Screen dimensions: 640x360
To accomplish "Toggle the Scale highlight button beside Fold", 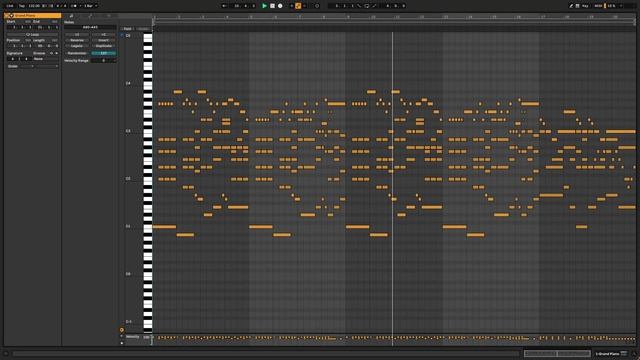I will pos(143,29).
